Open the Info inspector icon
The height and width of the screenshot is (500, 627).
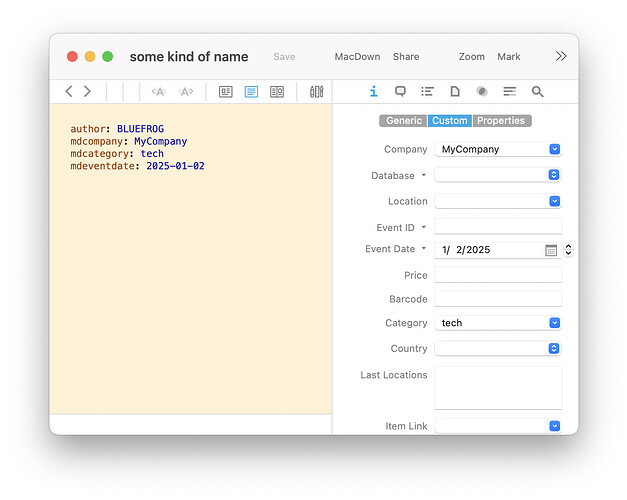point(373,92)
